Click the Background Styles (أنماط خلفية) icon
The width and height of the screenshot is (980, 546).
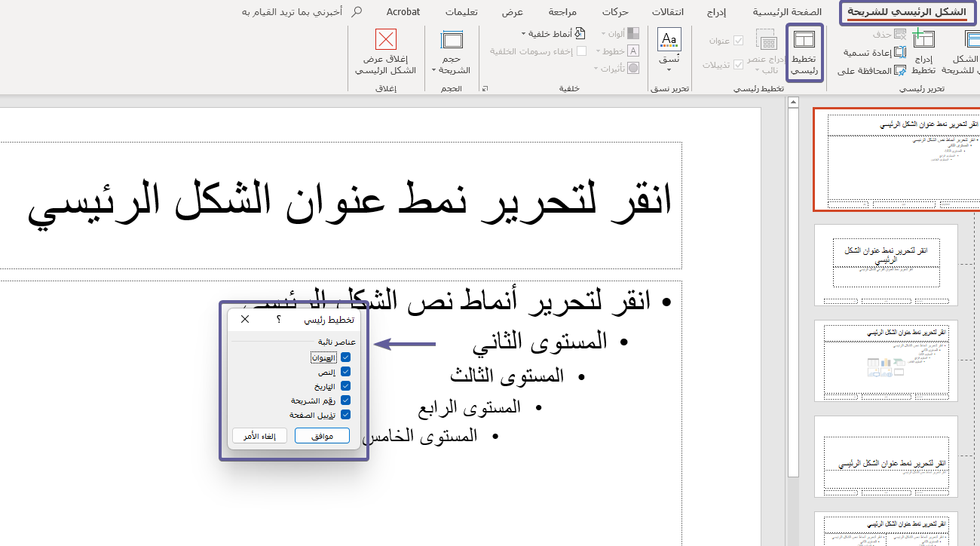(578, 34)
